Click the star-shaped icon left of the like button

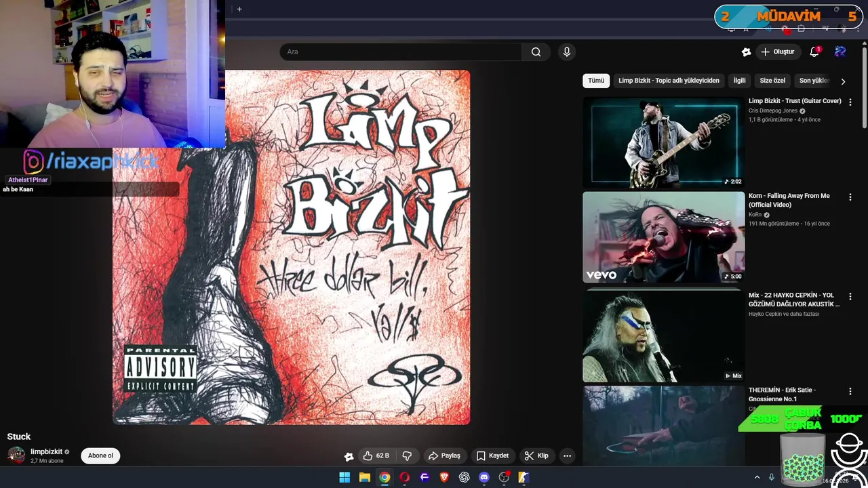point(349,456)
